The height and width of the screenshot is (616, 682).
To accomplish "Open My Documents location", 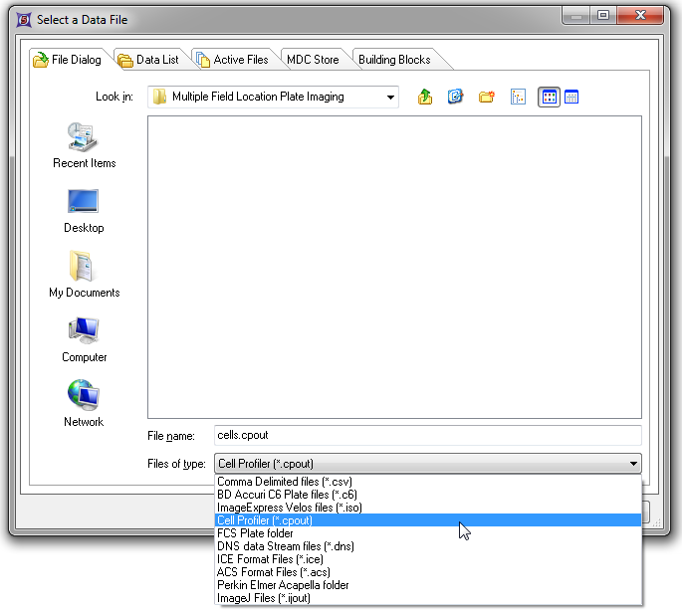I will point(84,275).
